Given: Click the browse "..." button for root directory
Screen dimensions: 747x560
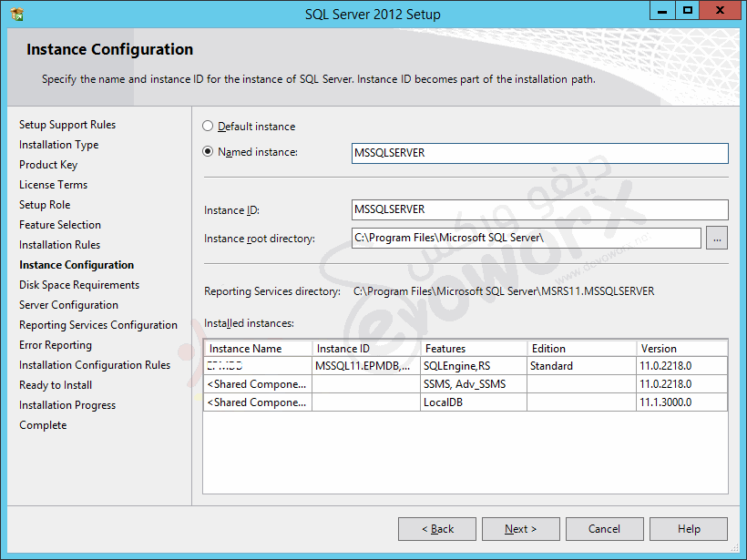Looking at the screenshot, I should (x=717, y=238).
